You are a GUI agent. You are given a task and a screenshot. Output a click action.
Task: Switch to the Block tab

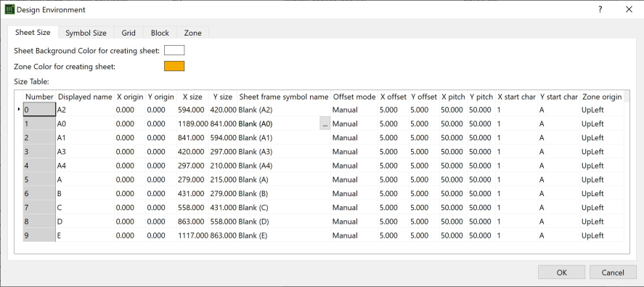(160, 33)
